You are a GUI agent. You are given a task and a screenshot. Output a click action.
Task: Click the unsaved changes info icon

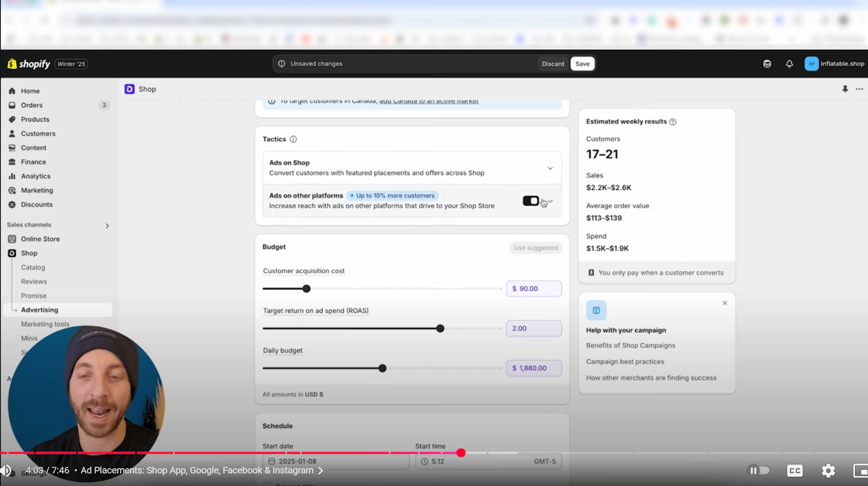click(x=282, y=64)
